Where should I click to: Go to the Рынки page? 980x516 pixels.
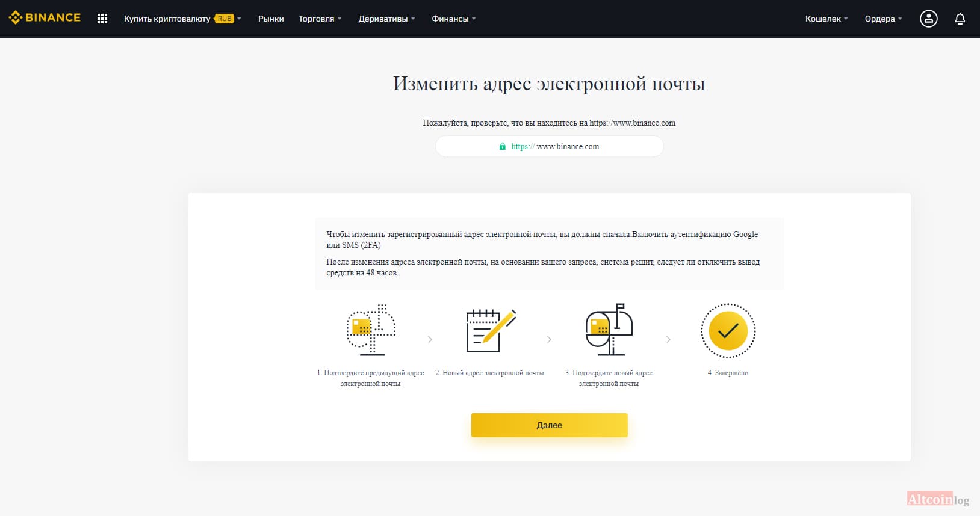pyautogui.click(x=271, y=19)
